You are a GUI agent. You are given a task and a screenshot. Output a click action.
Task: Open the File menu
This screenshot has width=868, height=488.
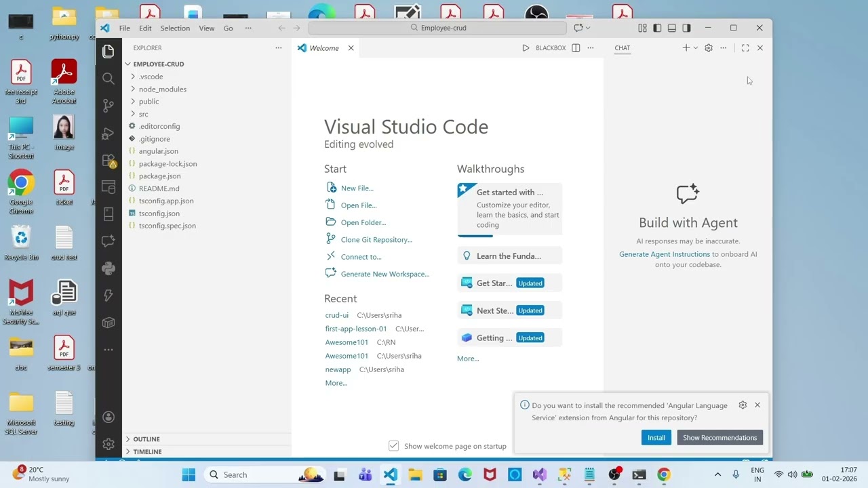point(125,28)
